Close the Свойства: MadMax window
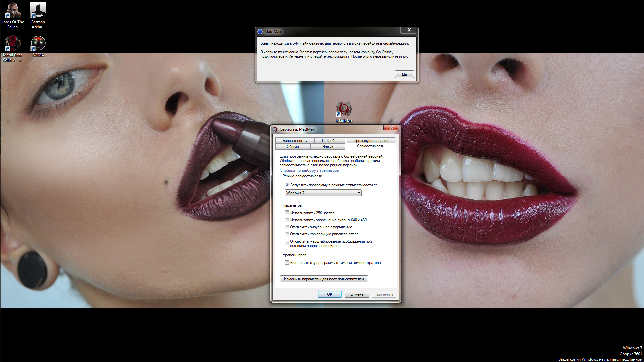 click(391, 128)
